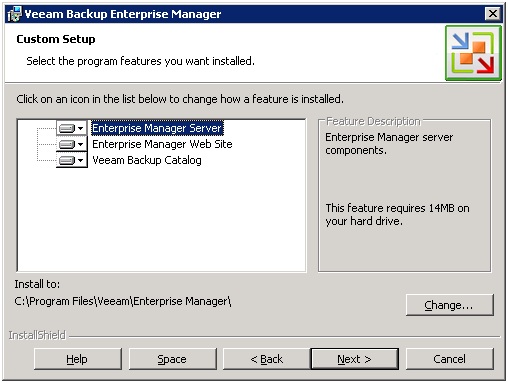508x383 pixels.
Task: Click the Enterprise Manager Server drive icon
Action: click(x=67, y=128)
